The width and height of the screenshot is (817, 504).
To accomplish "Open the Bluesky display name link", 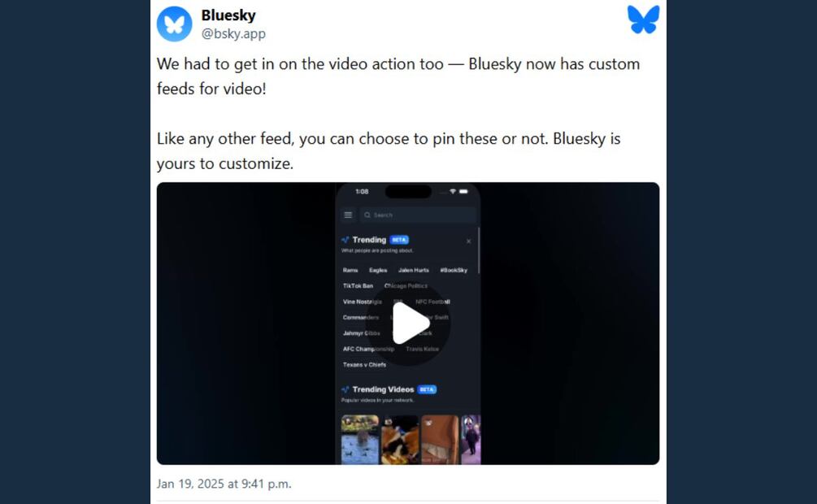I will [x=228, y=15].
